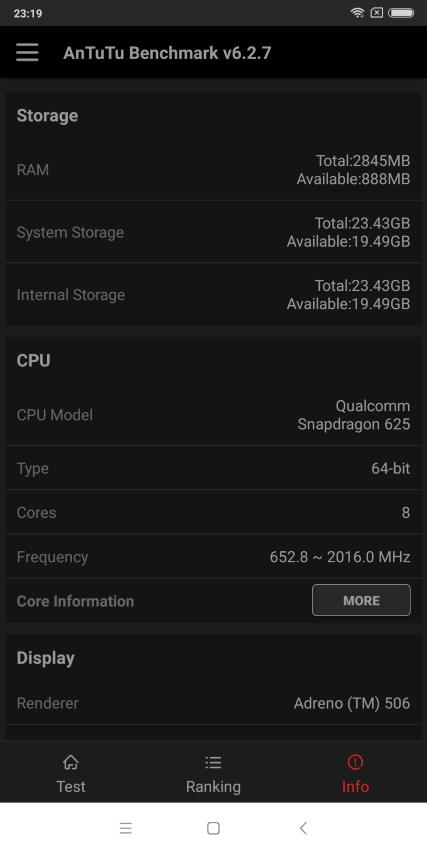Viewport: 427px width, 854px height.
Task: Open the hamburger menu
Action: pos(27,52)
